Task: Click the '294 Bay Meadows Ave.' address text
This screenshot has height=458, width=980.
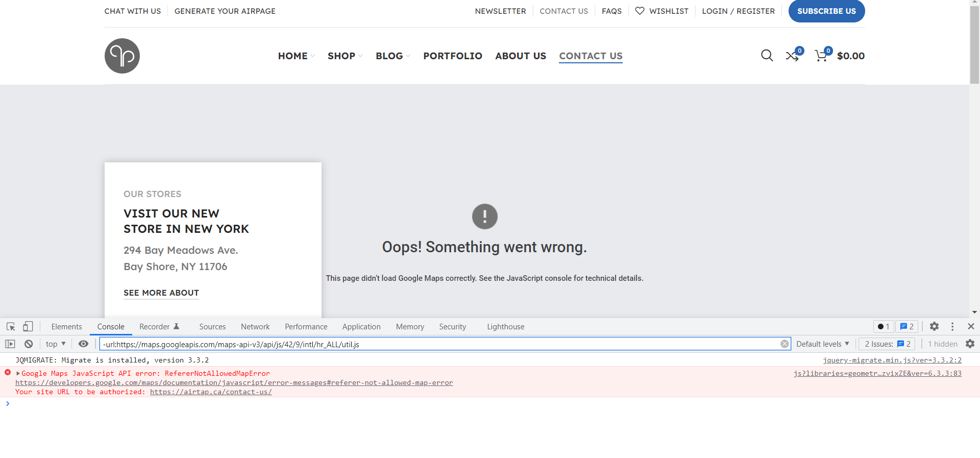Action: pyautogui.click(x=181, y=250)
